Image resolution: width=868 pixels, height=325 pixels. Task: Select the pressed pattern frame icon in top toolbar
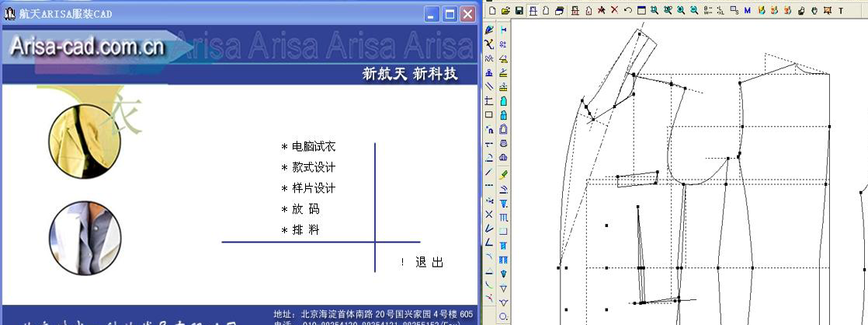coord(533,11)
